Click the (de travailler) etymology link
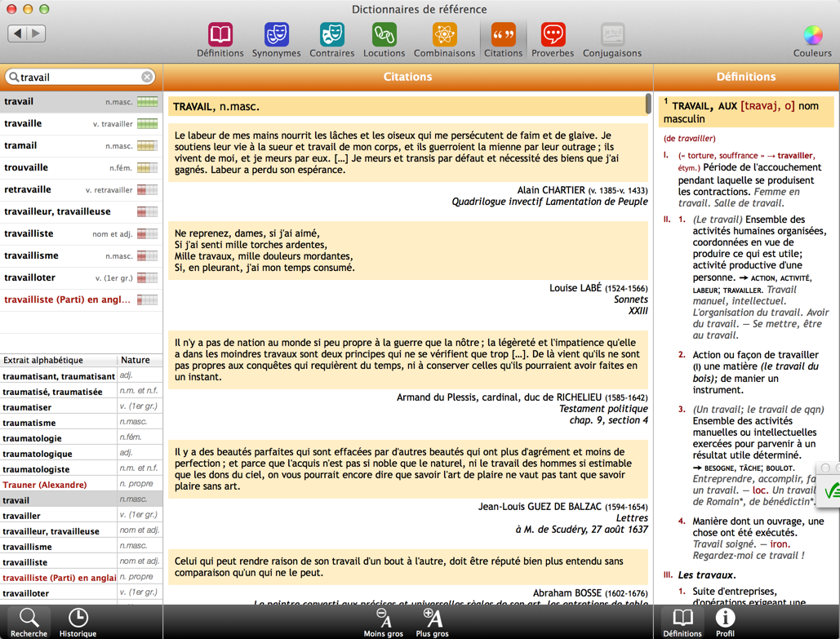 [690, 138]
